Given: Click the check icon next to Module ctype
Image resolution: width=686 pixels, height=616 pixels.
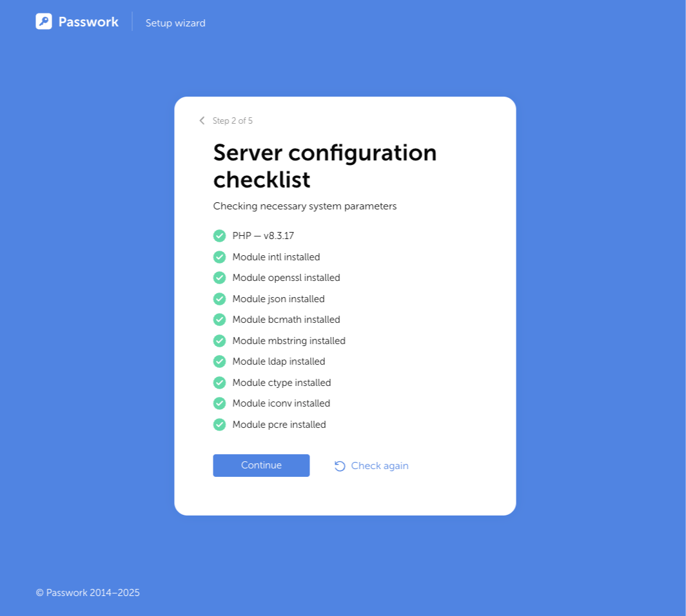Looking at the screenshot, I should point(219,382).
